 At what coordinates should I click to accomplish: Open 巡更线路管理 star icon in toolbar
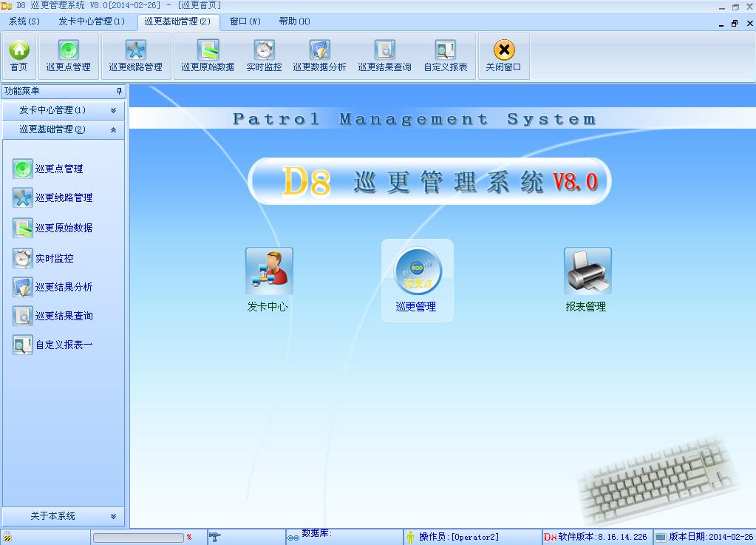pyautogui.click(x=135, y=55)
